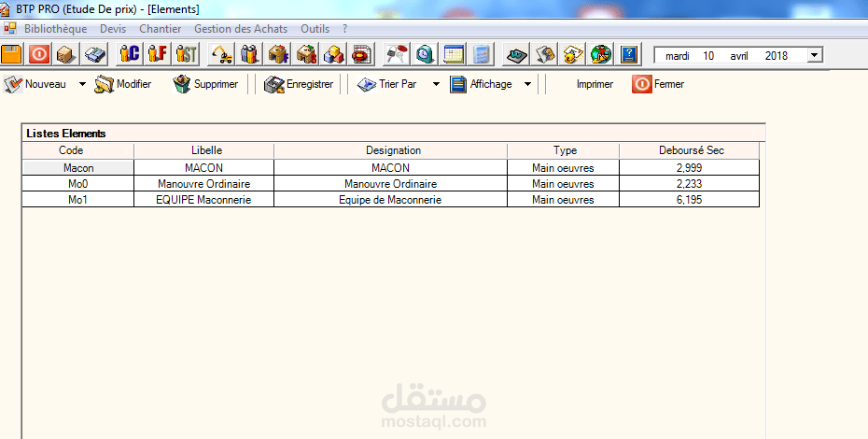Viewport: 868px width, 439px height.
Task: Click the 'Manouvre Ordinaire' libelle cell
Action: click(x=203, y=184)
